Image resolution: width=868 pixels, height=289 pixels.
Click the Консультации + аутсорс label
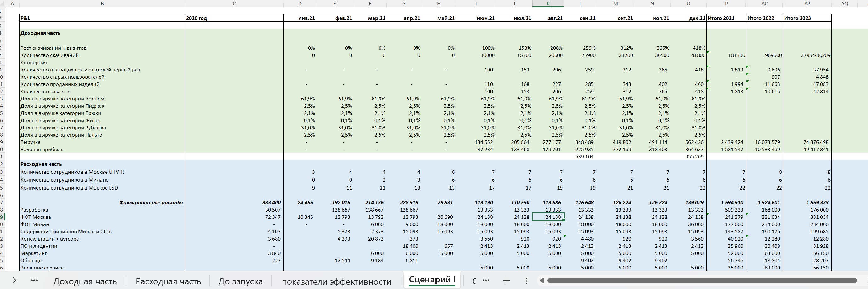pos(49,239)
